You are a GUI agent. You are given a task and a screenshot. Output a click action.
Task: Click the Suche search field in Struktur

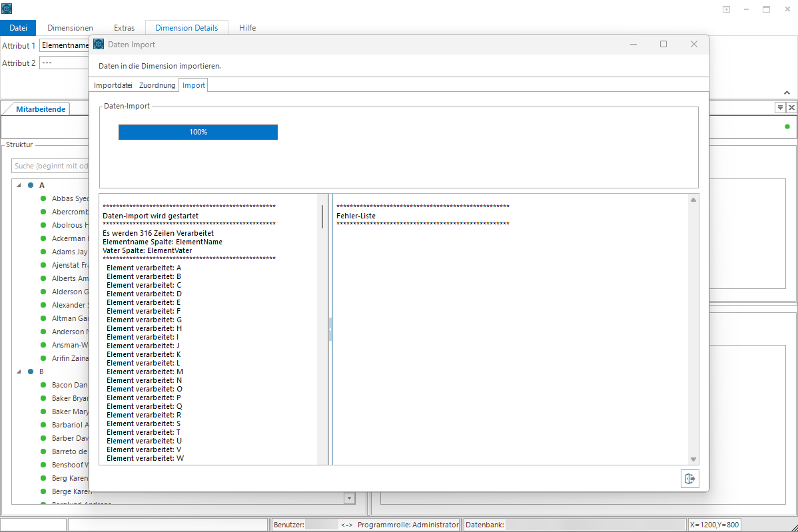pos(50,166)
